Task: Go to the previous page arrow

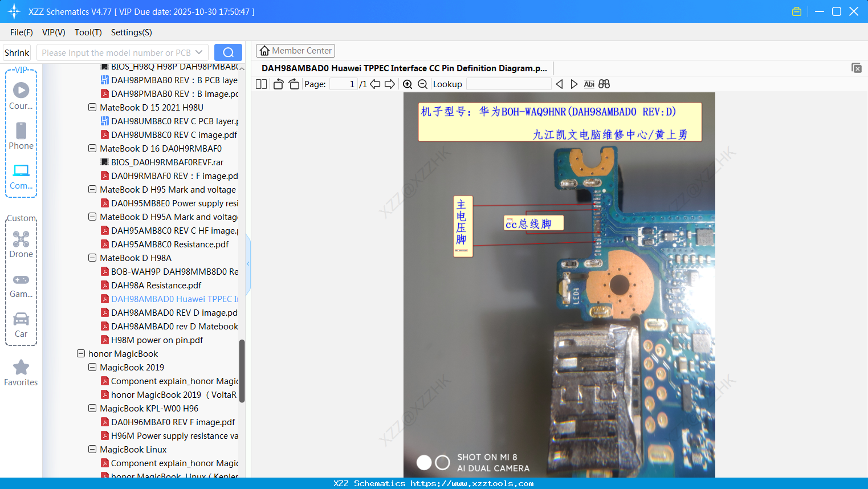Action: pyautogui.click(x=375, y=84)
